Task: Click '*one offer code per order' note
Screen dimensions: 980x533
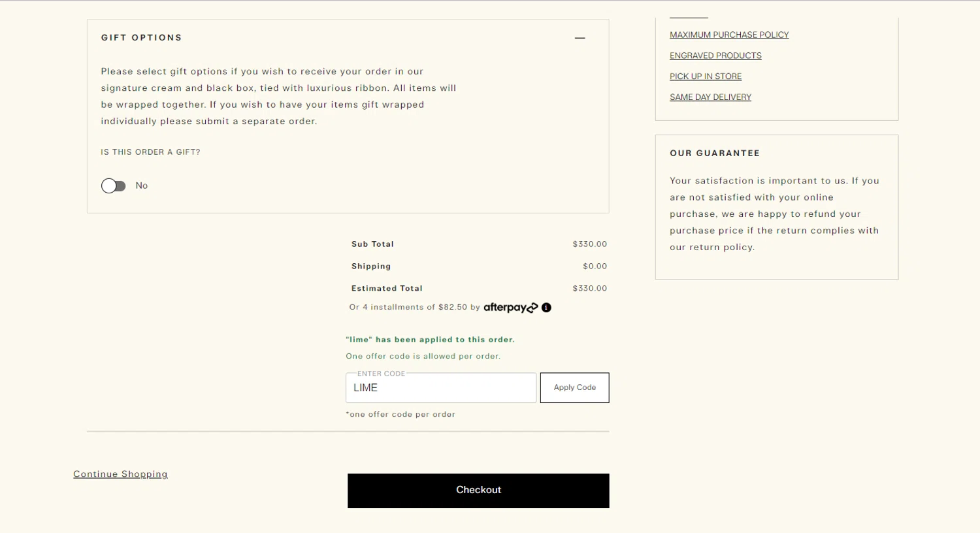Action: coord(400,415)
